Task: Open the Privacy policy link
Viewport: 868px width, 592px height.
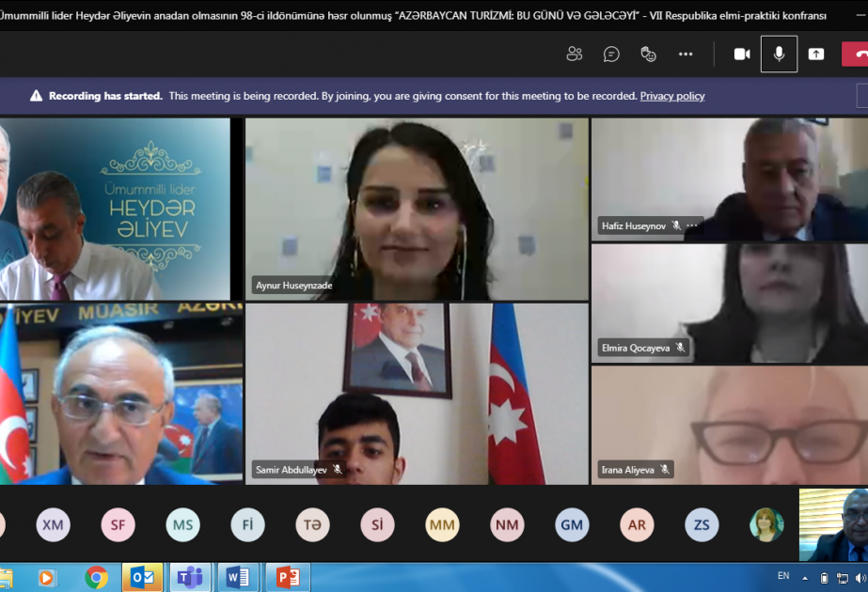Action: point(672,96)
